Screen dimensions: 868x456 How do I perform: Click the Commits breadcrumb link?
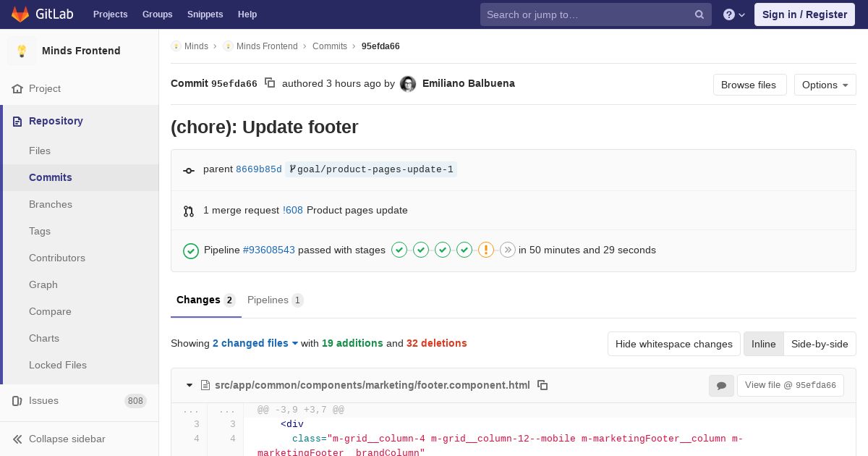(x=330, y=46)
